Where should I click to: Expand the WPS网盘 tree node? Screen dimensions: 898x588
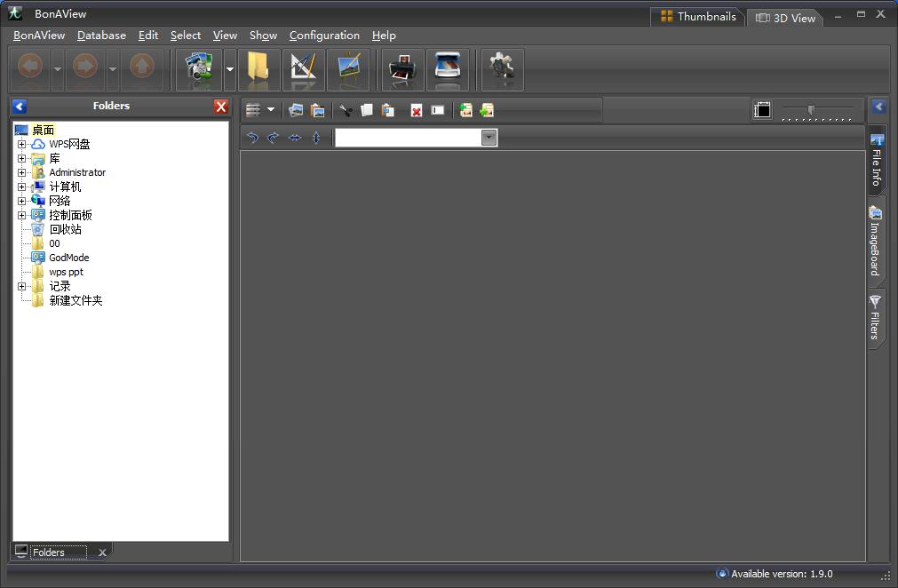pos(22,144)
